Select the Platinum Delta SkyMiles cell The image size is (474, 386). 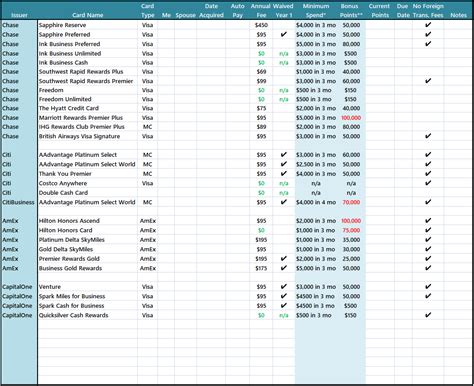72,240
